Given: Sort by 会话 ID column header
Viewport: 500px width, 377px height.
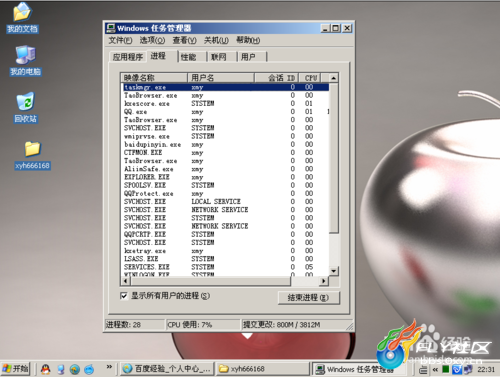Looking at the screenshot, I should click(x=277, y=78).
